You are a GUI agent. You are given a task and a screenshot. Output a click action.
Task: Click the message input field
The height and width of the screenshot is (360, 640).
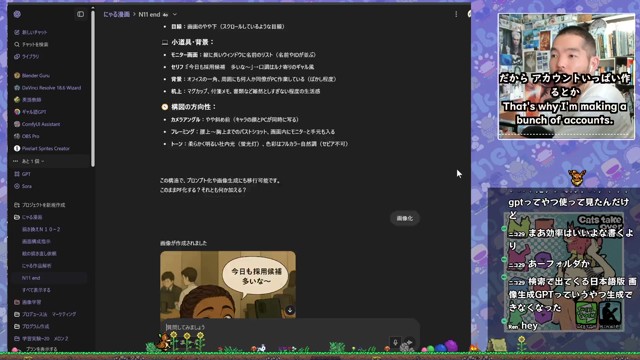(278, 327)
